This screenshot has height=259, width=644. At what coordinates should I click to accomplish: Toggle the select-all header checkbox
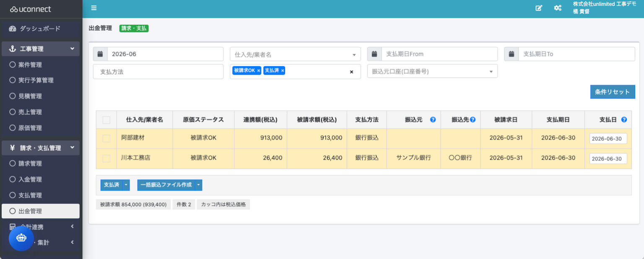(106, 120)
